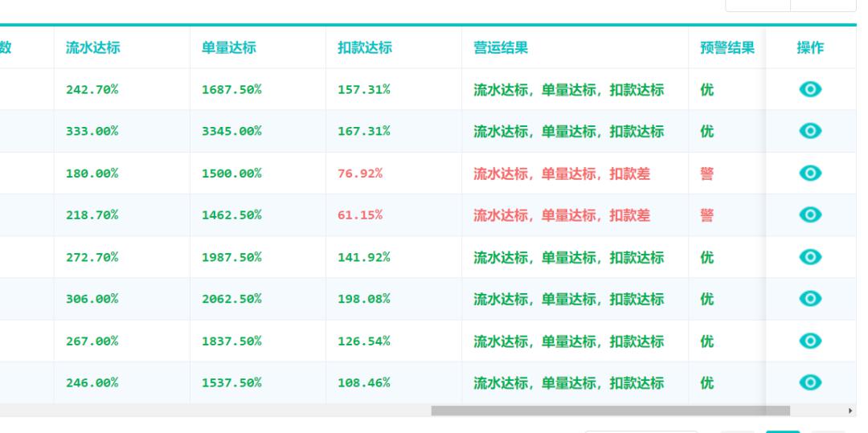Select the 扣款达标 column header
The image size is (868, 433).
(x=365, y=47)
